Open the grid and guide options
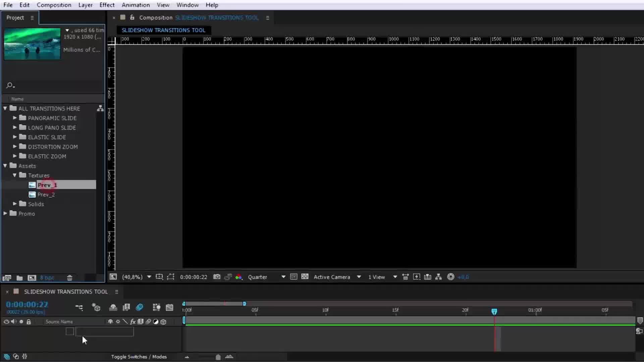This screenshot has height=362, width=644. pyautogui.click(x=159, y=277)
